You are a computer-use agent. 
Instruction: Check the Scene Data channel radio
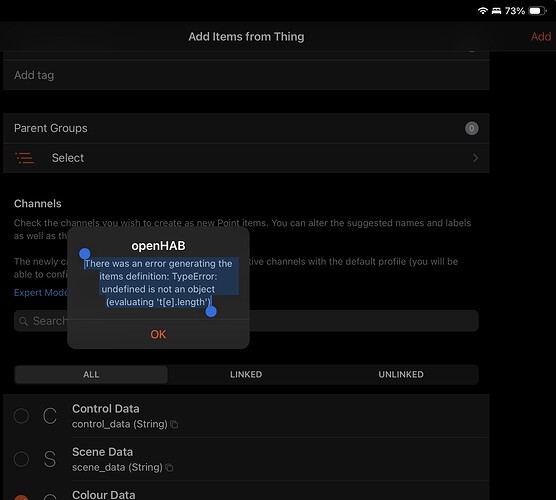click(21, 459)
